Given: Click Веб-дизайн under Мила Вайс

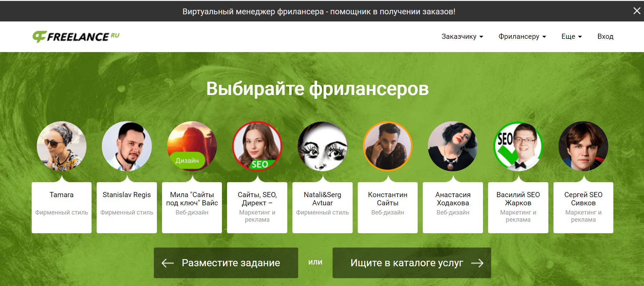Looking at the screenshot, I should click(192, 212).
